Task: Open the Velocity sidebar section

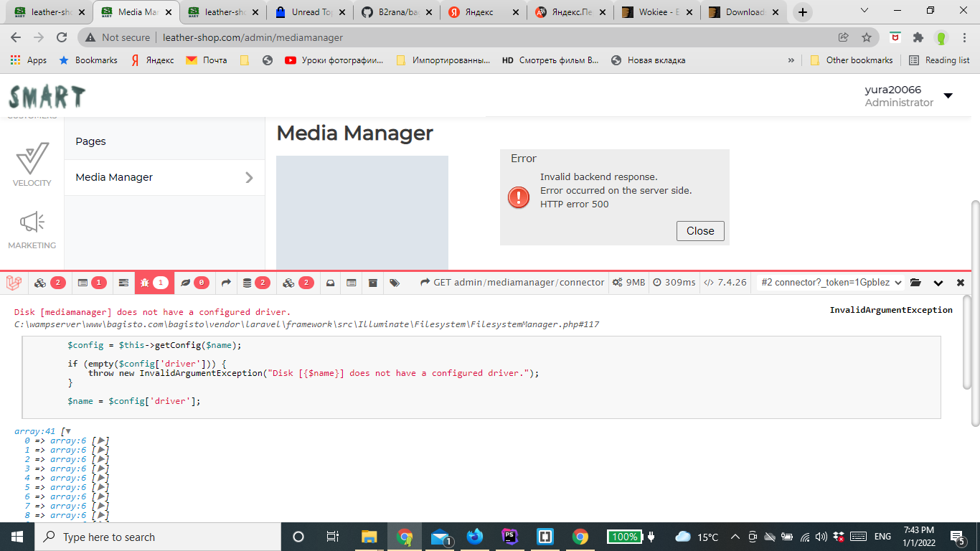Action: pos(32,165)
